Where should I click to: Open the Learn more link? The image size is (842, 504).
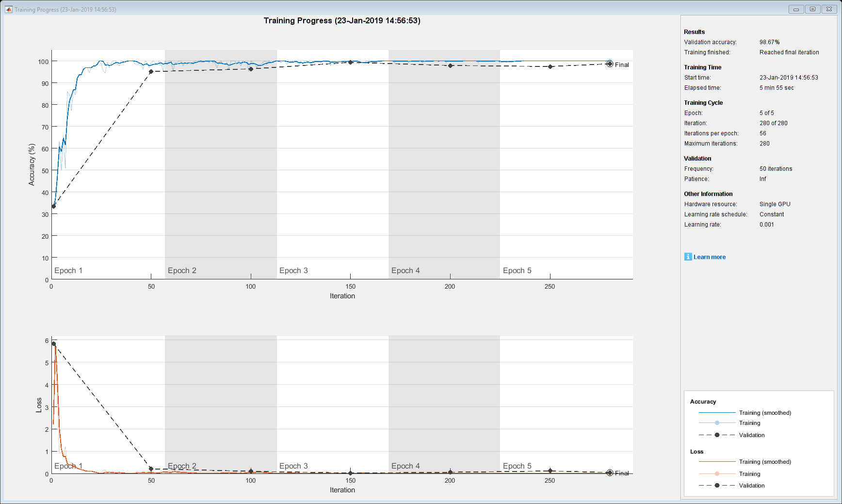710,257
